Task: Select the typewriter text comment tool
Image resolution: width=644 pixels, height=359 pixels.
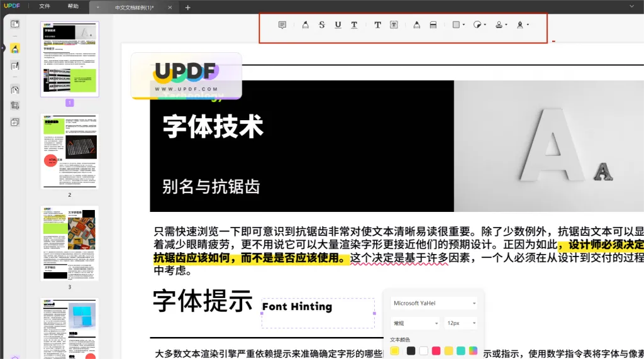Action: tap(377, 25)
